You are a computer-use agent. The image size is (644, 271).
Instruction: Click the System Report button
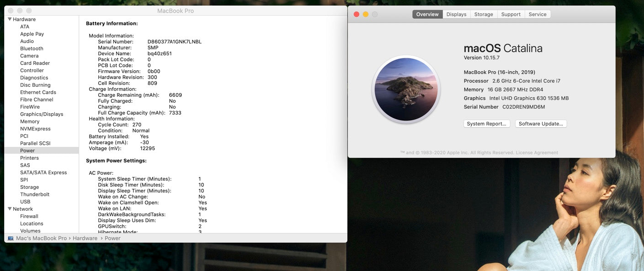point(486,124)
